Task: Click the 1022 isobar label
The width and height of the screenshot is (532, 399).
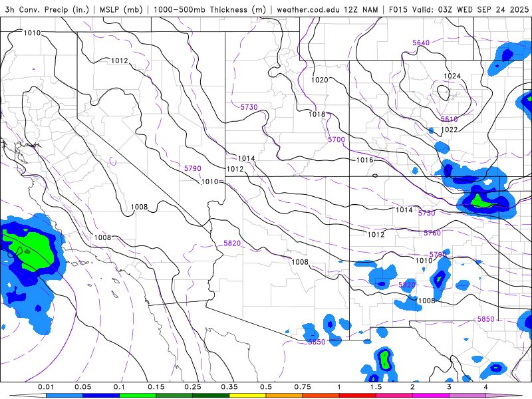Action: point(450,130)
